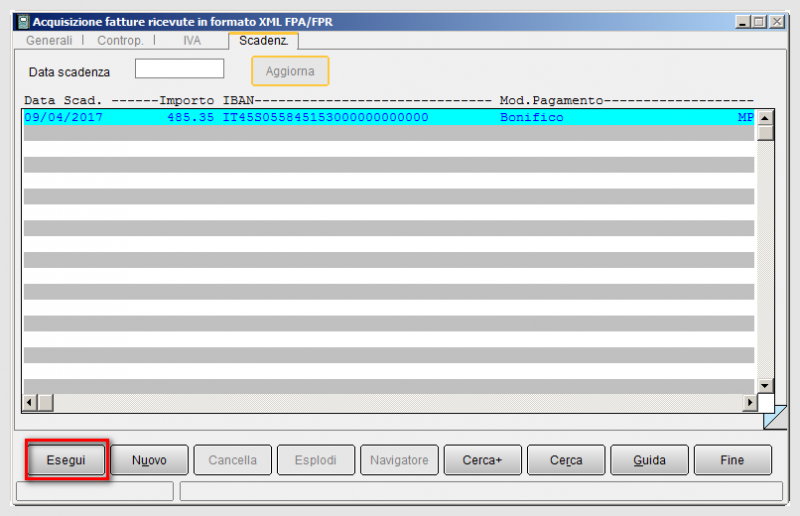Click the Cancella button

(x=233, y=460)
